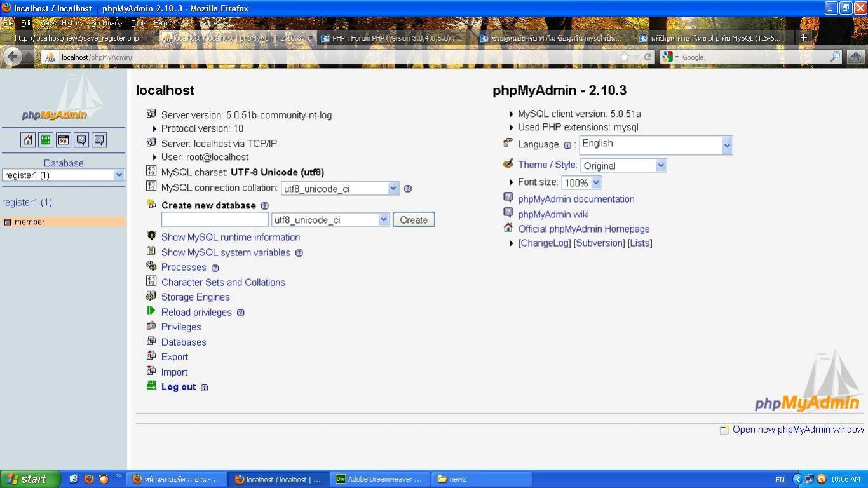Open the address bar history dropdown arrow
868x488 pixels.
(637, 57)
